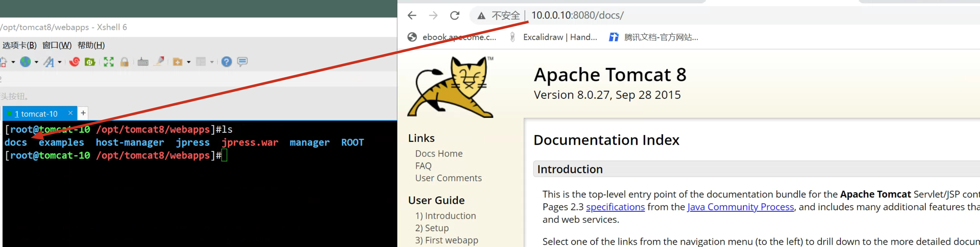Toggle full screen with green arrows icon
The width and height of the screenshot is (980, 247).
[x=109, y=62]
